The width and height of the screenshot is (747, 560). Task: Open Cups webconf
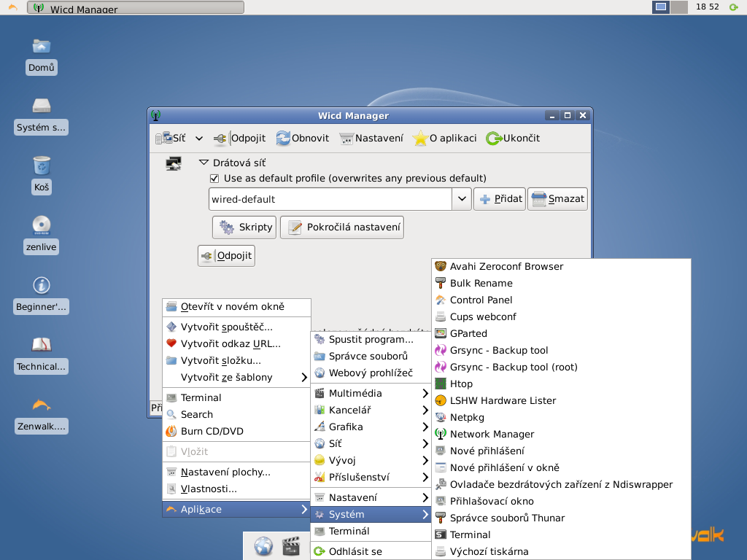coord(561,316)
